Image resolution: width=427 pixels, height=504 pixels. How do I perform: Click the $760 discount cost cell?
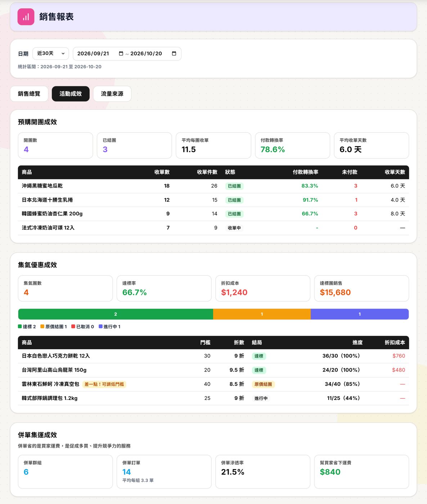point(399,356)
